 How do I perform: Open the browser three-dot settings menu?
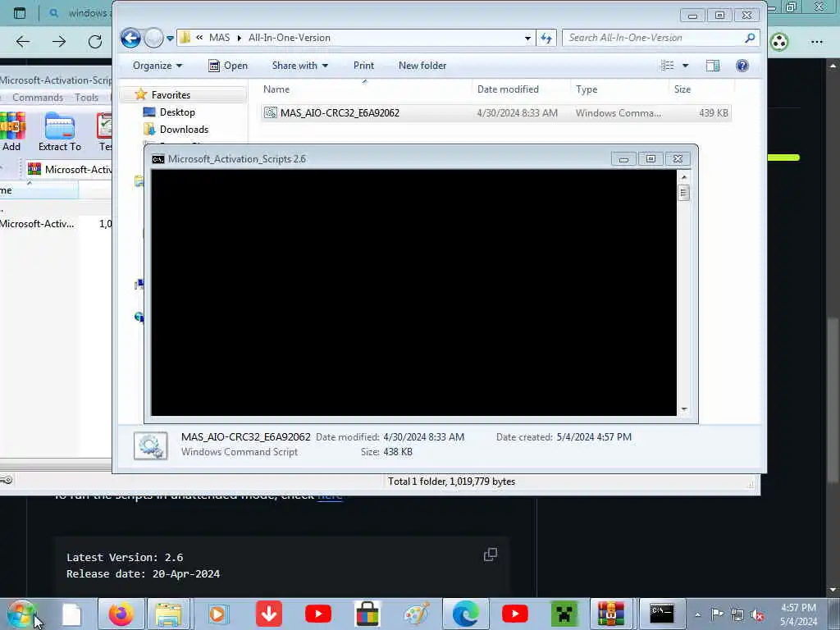pos(816,41)
